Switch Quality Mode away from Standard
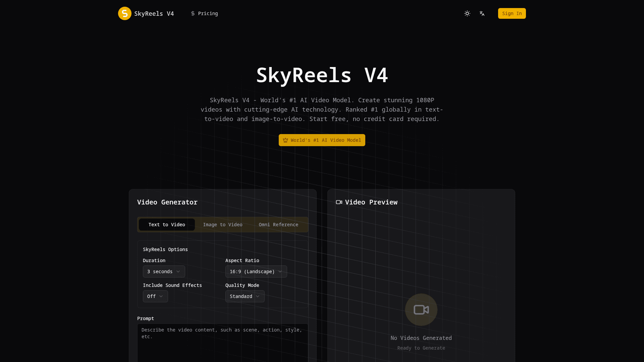Viewport: 644px width, 362px height. [245, 296]
